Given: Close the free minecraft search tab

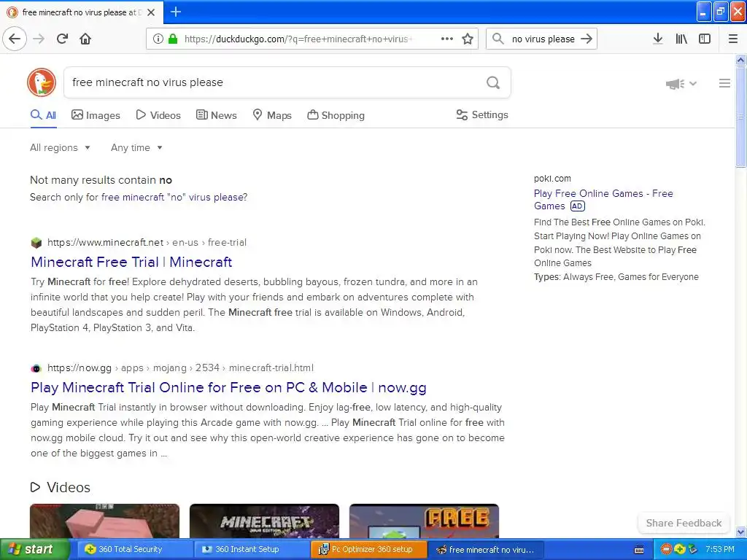Looking at the screenshot, I should (x=151, y=12).
